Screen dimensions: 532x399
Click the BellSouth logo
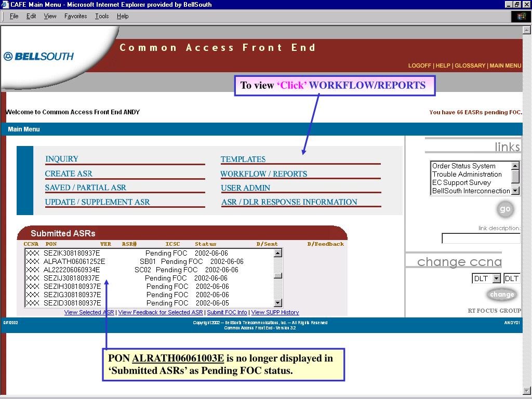coord(38,56)
